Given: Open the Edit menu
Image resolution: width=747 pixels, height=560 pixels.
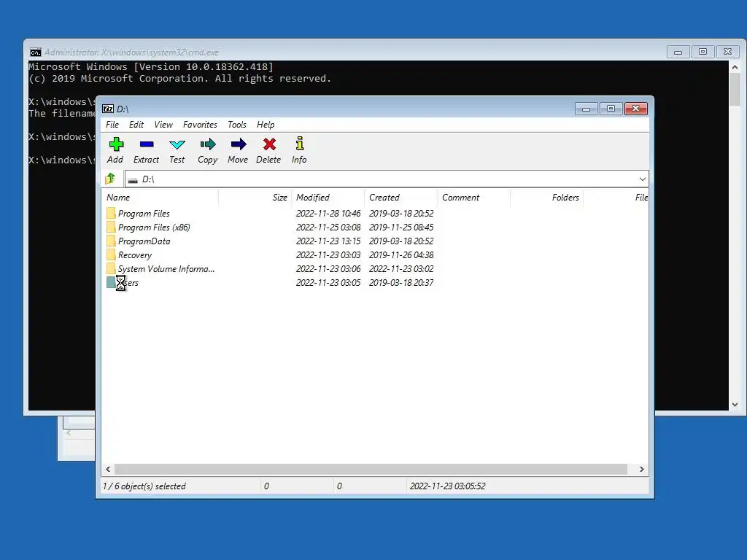Looking at the screenshot, I should [x=136, y=125].
